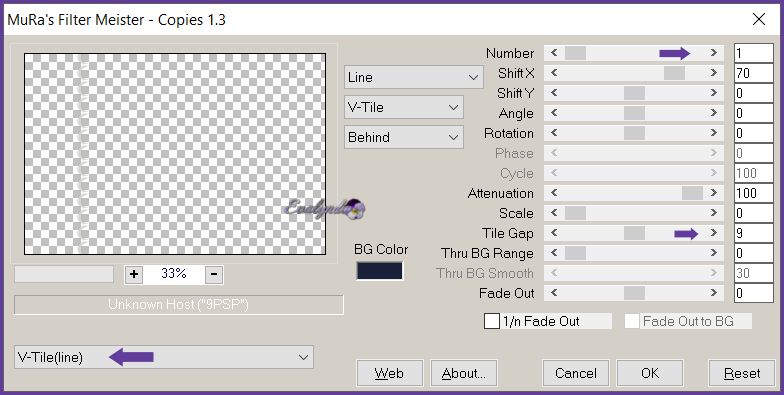The width and height of the screenshot is (784, 395).
Task: Increase Number with right arrow
Action: click(714, 53)
